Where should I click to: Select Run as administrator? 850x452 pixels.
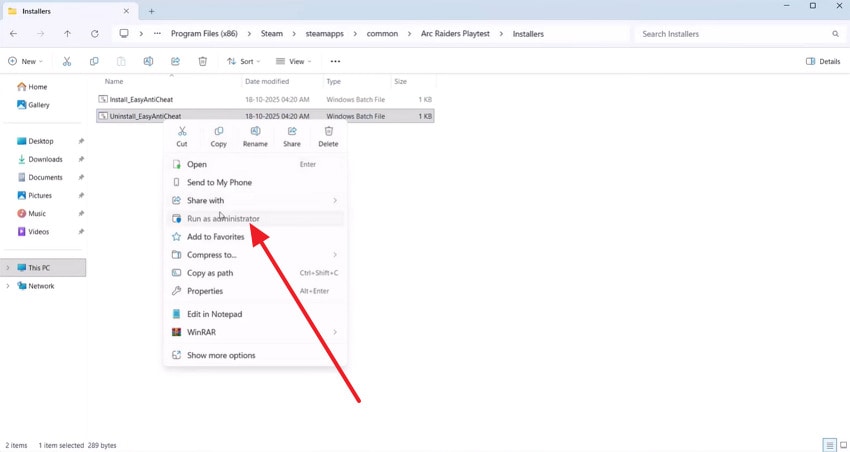255,218
